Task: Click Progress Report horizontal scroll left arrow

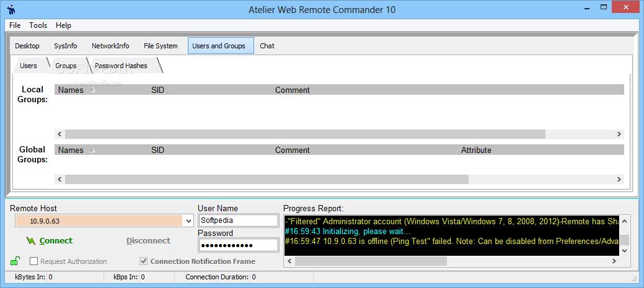Action: pos(289,261)
